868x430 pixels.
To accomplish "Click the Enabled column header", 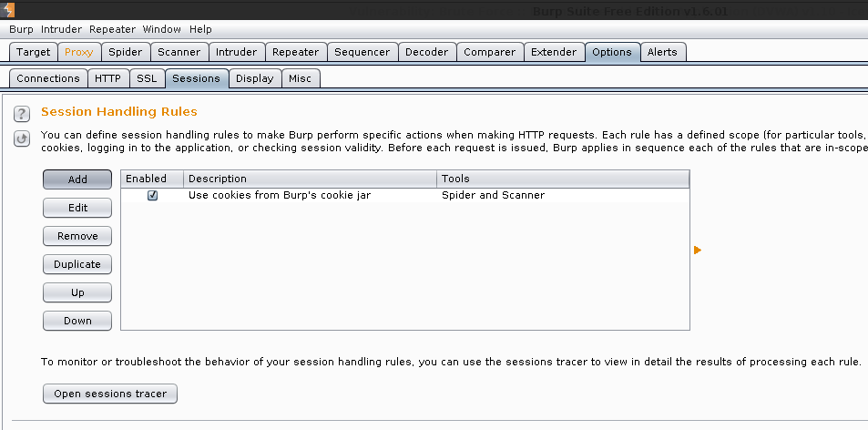I will tap(152, 179).
